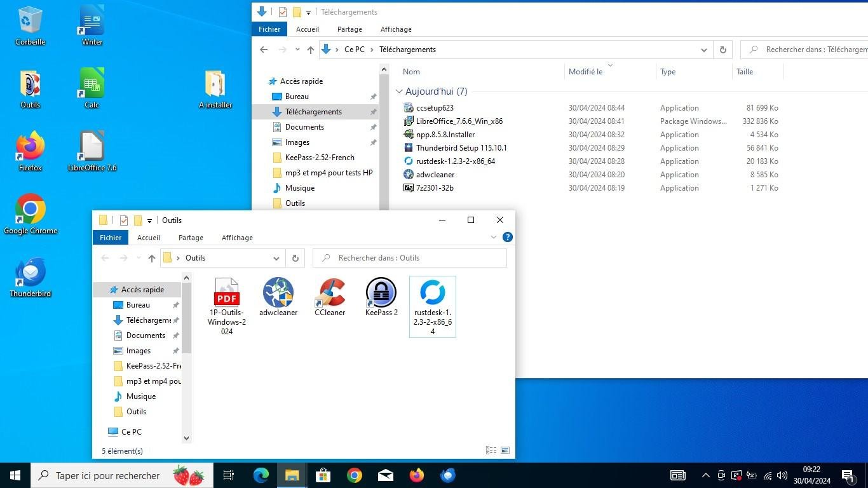Open Microsoft Store from the taskbar
Screen dimensions: 868x488
323,475
